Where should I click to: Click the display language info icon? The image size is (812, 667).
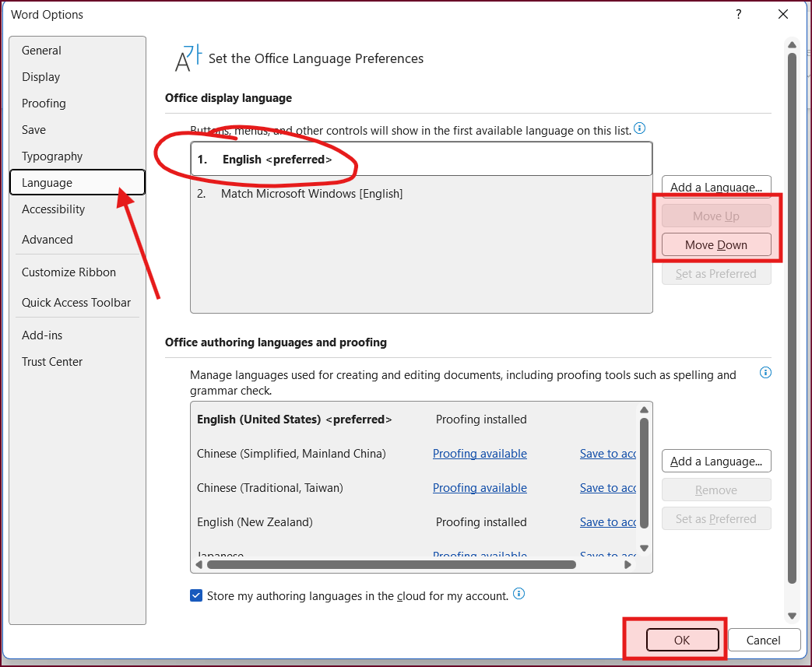click(x=639, y=128)
